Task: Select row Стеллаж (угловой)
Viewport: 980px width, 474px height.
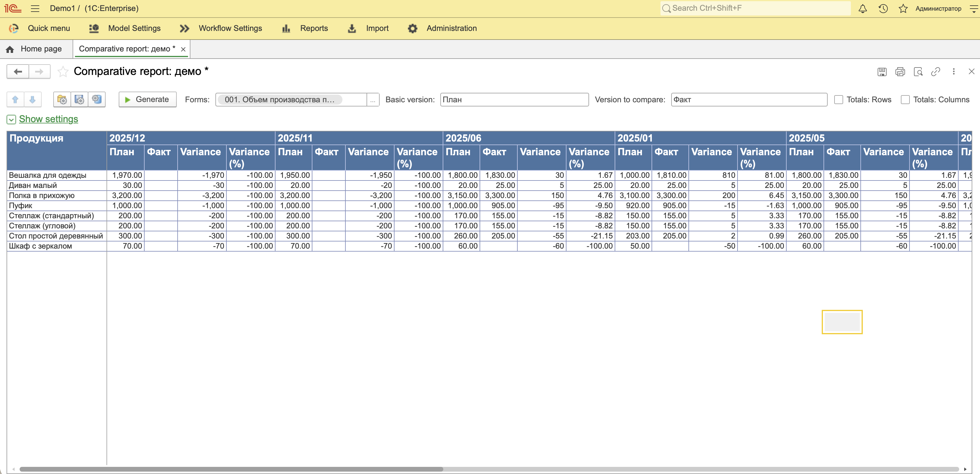Action: click(57, 226)
